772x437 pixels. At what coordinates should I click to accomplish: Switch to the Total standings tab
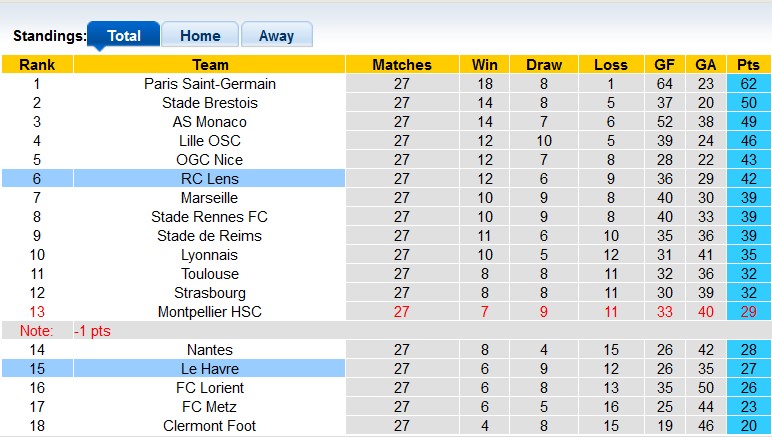click(x=123, y=35)
